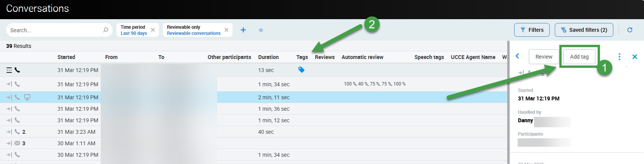Click the Review button
Screen dimensions: 644x164
pyautogui.click(x=544, y=57)
